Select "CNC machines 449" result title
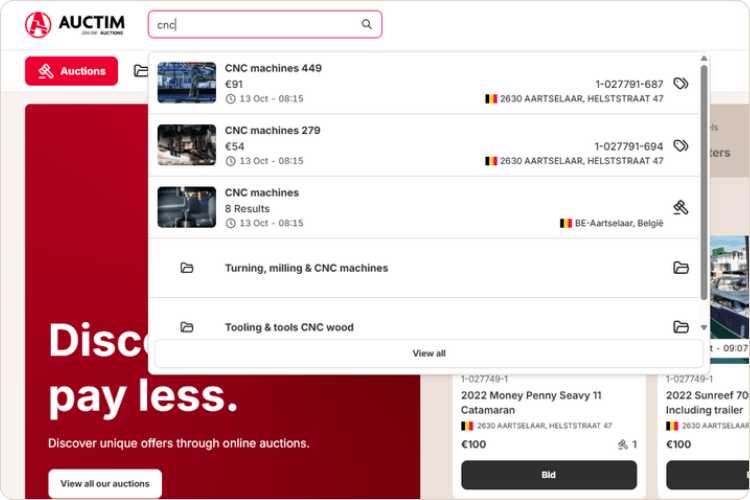This screenshot has width=750, height=500. [273, 68]
